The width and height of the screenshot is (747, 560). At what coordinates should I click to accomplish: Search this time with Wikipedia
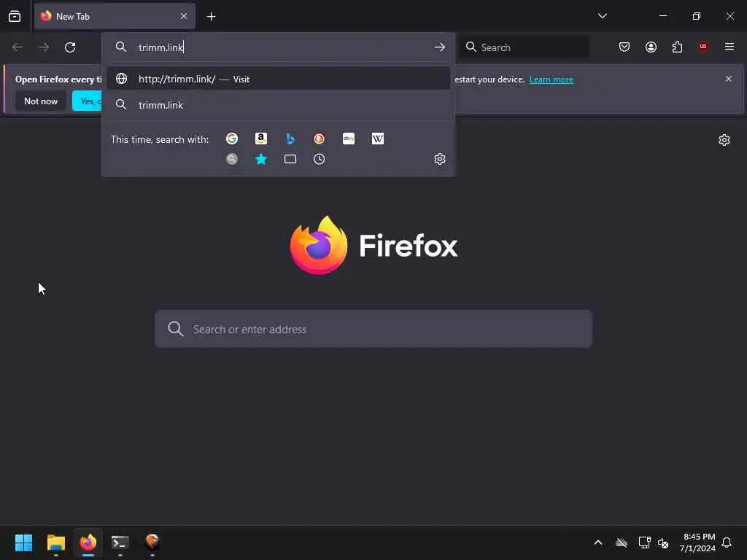[x=378, y=139]
